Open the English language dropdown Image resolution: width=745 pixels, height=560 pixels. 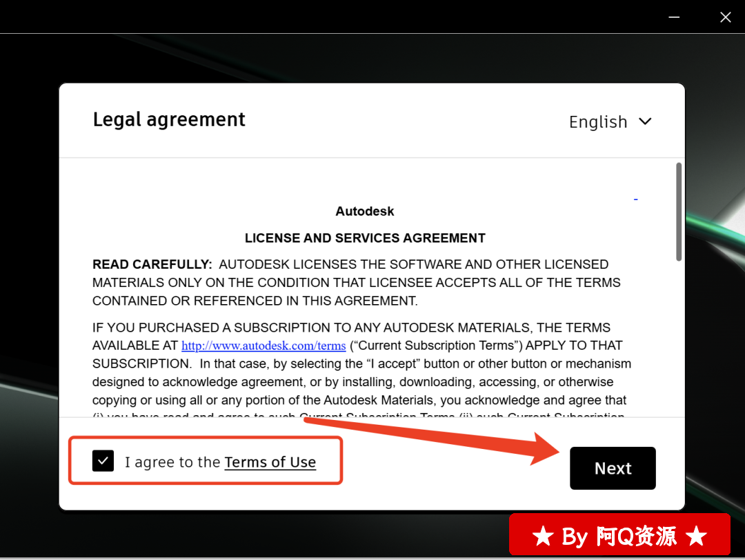(x=610, y=122)
